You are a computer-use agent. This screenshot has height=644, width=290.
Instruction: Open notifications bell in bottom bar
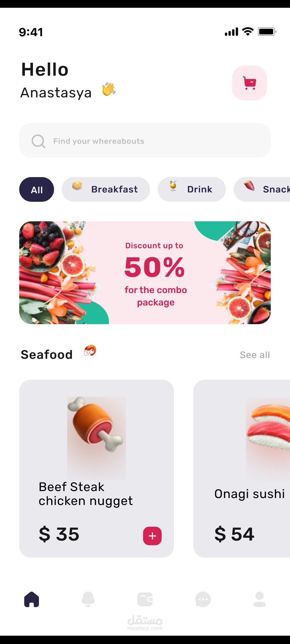point(88,599)
